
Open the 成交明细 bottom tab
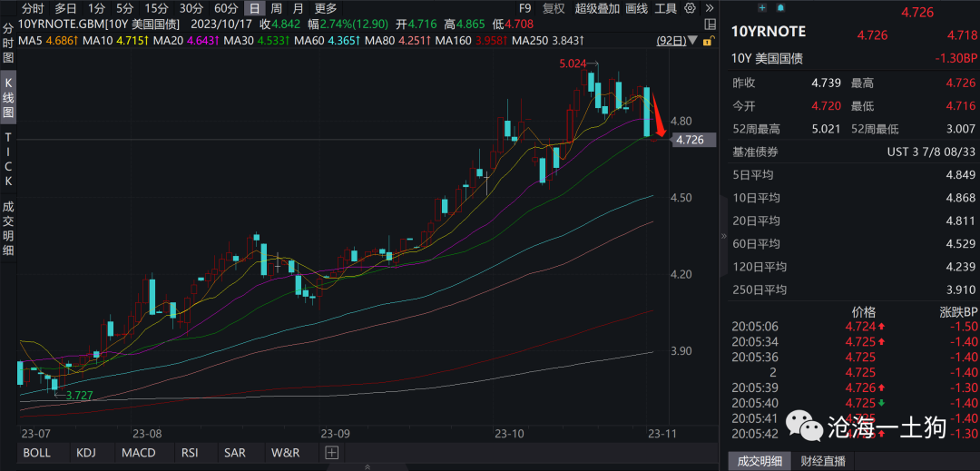coord(759,461)
